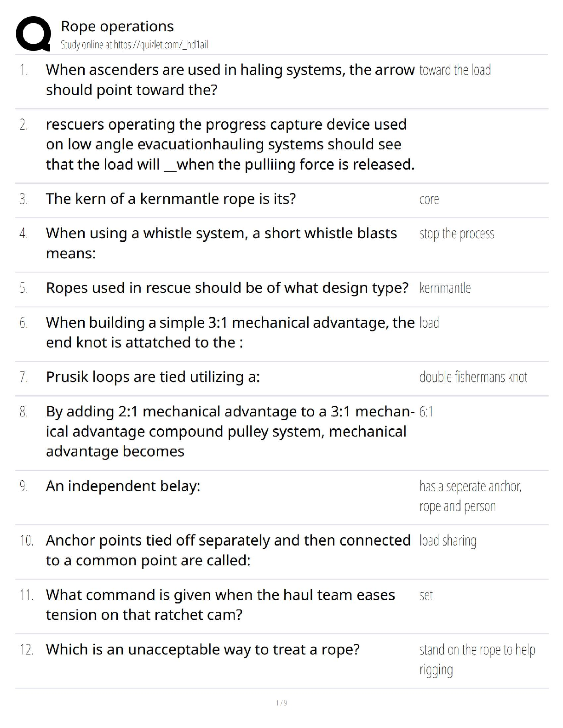Select the progress capture device question
Image resolution: width=563 pixels, height=728 pixels.
(x=230, y=144)
